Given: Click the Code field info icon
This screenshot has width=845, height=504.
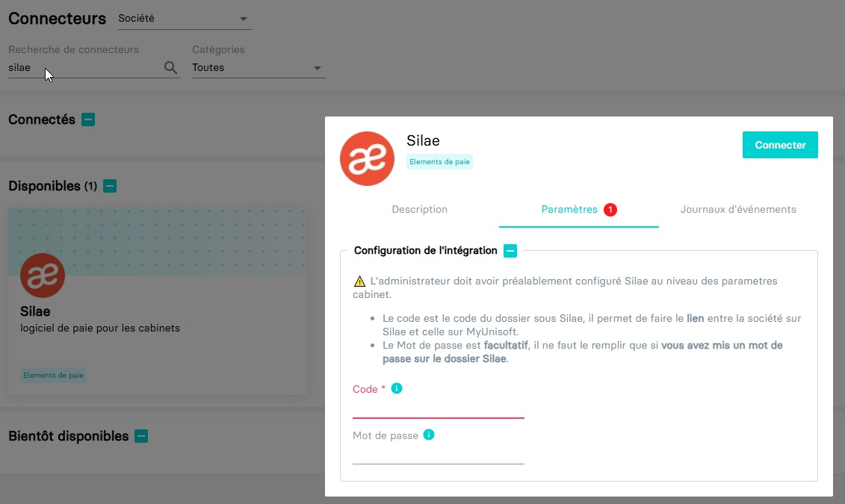Looking at the screenshot, I should pos(397,388).
